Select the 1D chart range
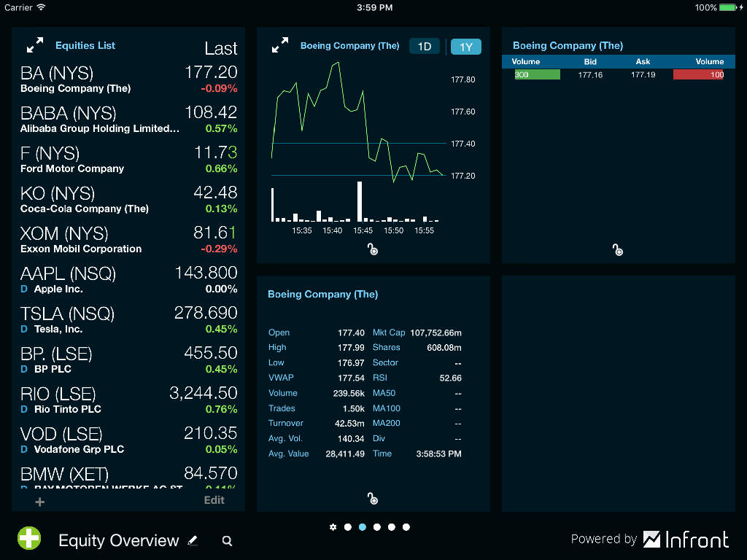Viewport: 747px width, 560px height. 425,47
